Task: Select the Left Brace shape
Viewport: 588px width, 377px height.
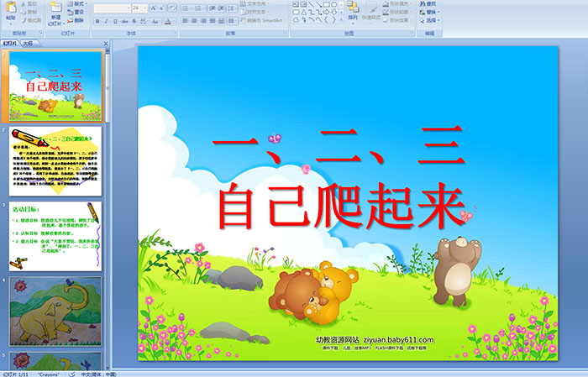Action: click(x=326, y=19)
